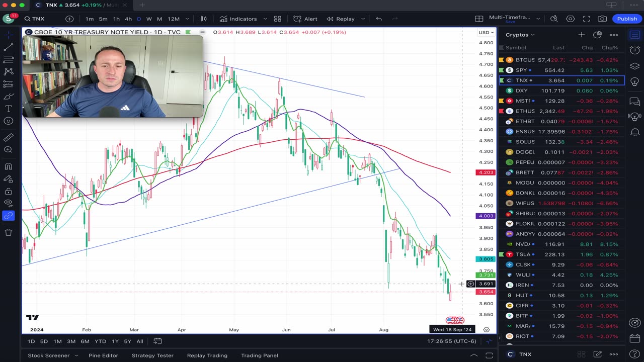Viewport: 644px width, 362px height.
Task: Click the Publish button
Action: (x=627, y=19)
